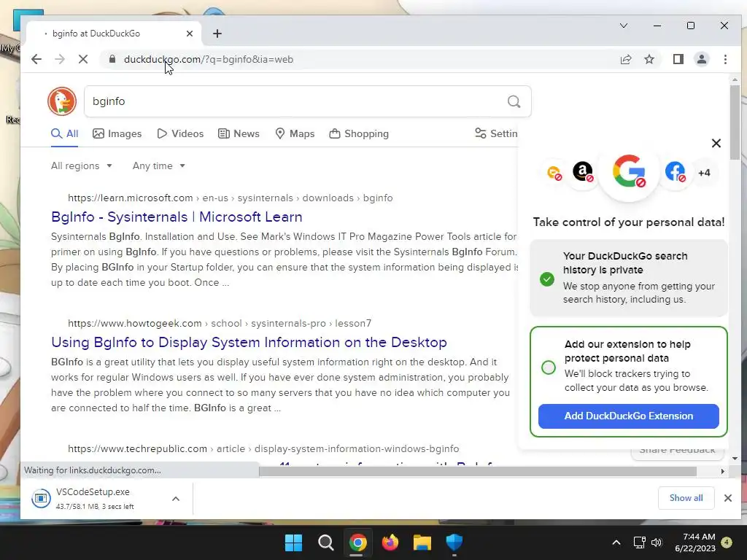Viewport: 747px width, 560px height.
Task: Switch to the News results tab
Action: tap(239, 134)
